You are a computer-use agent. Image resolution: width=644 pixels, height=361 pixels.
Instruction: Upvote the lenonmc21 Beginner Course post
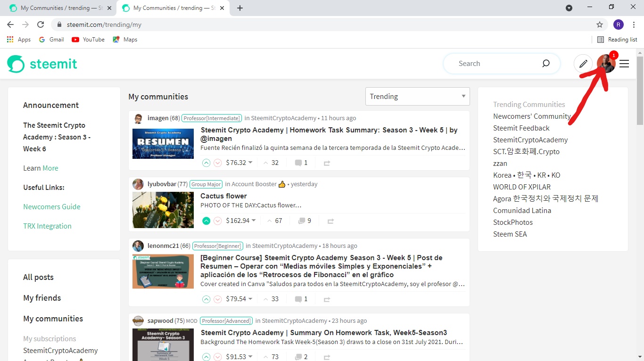coord(206,299)
